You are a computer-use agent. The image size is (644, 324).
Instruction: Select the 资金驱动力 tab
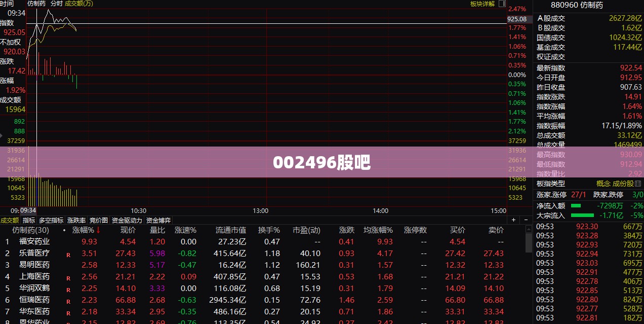tap(127, 220)
